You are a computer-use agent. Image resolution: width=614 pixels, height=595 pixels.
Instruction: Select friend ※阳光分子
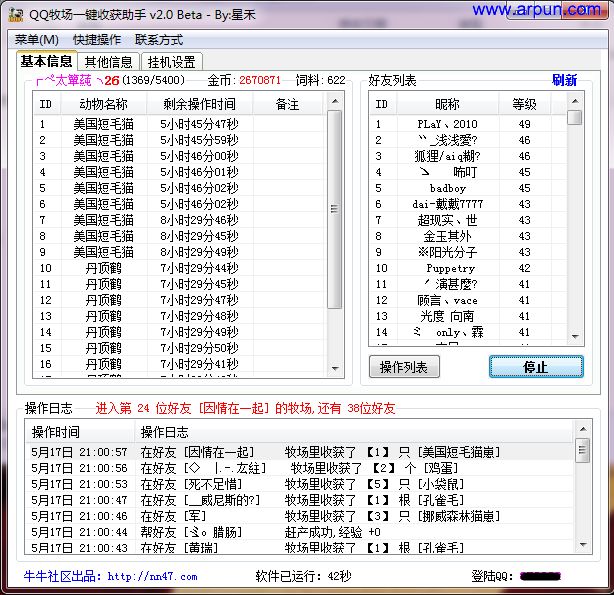pos(468,252)
